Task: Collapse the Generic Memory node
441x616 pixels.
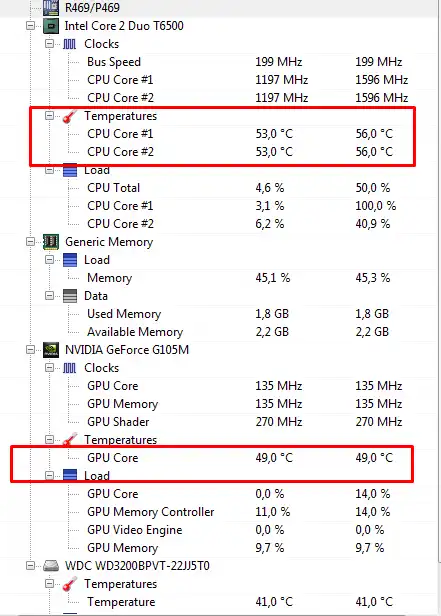Action: click(30, 242)
